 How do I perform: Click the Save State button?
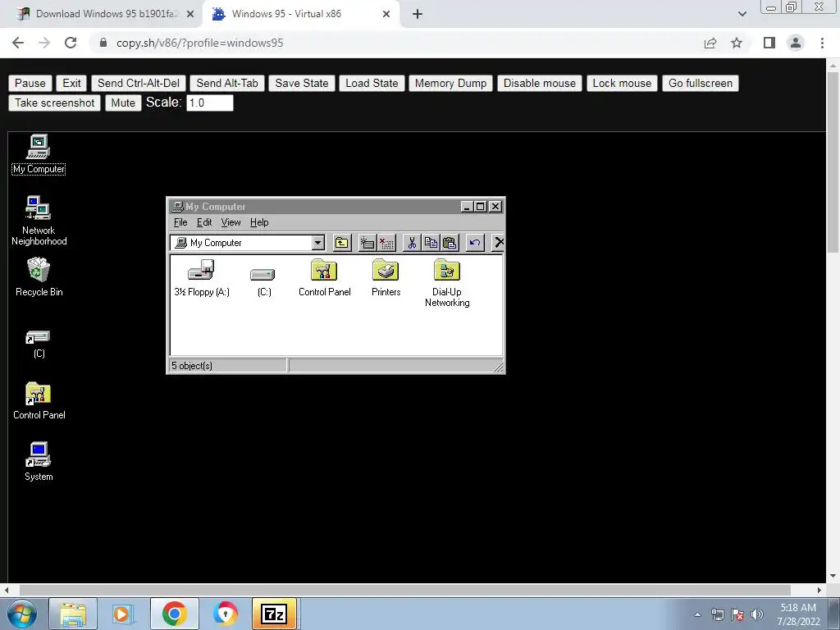click(302, 83)
